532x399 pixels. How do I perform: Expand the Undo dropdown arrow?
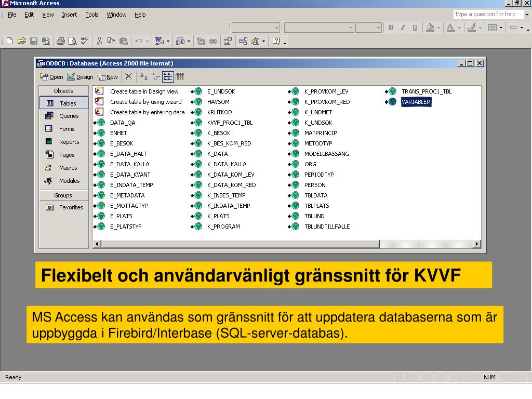[147, 42]
